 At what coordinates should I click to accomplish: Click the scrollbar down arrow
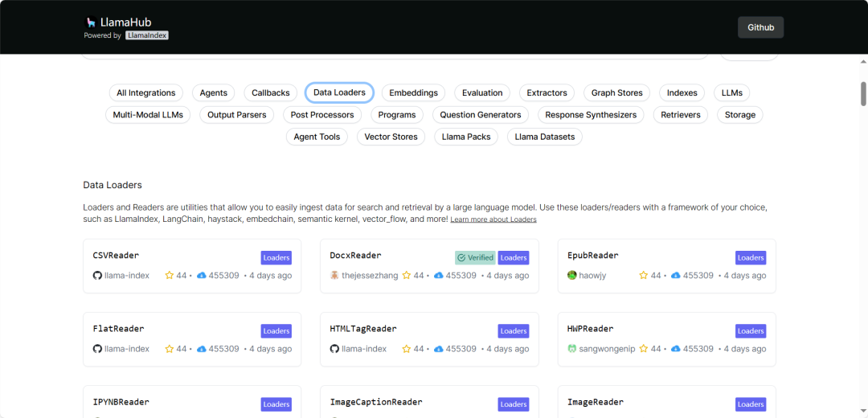pos(863,412)
